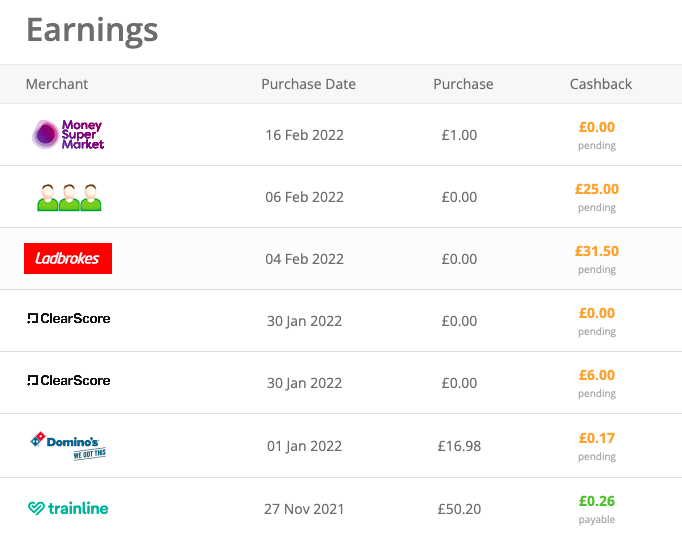Image resolution: width=682 pixels, height=538 pixels.
Task: Select the 16 Feb 2022 purchase date
Action: point(304,135)
